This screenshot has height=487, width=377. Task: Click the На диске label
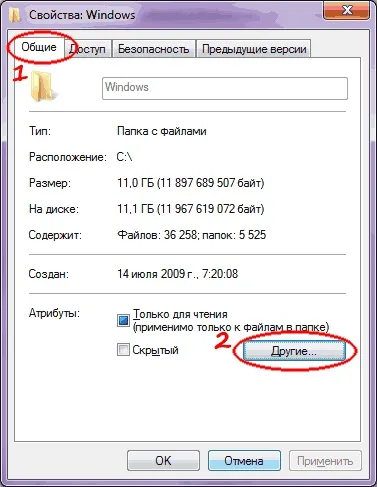click(x=54, y=209)
